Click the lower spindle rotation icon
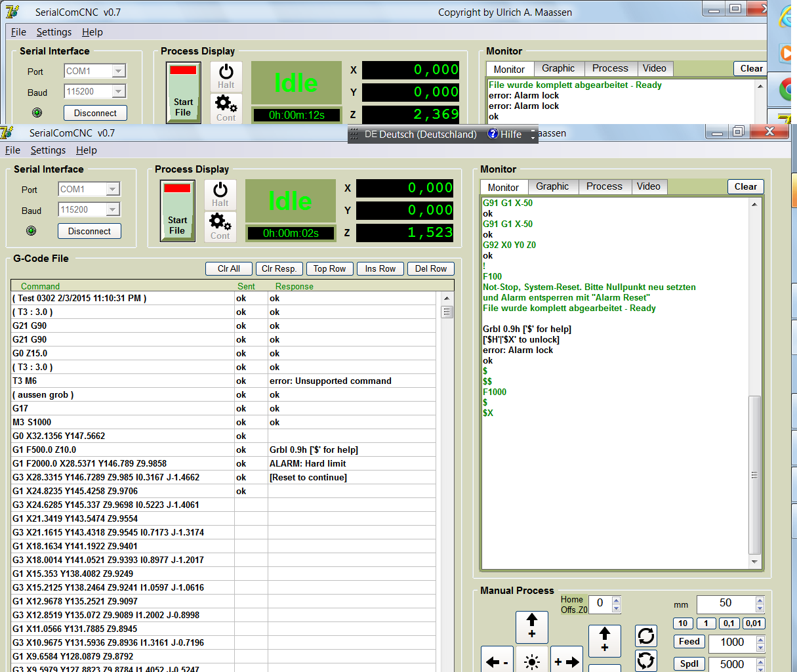Image resolution: width=797 pixels, height=672 pixels. click(646, 660)
